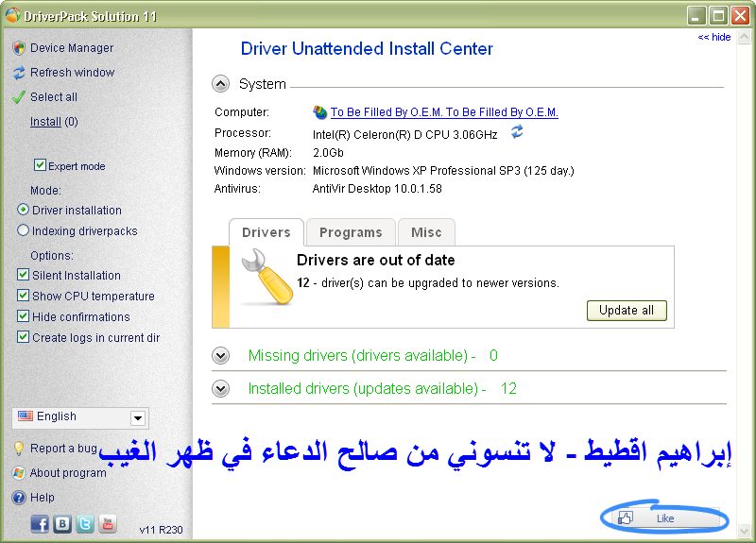Open the To Be Filled By O.E.M. link

coord(444,112)
